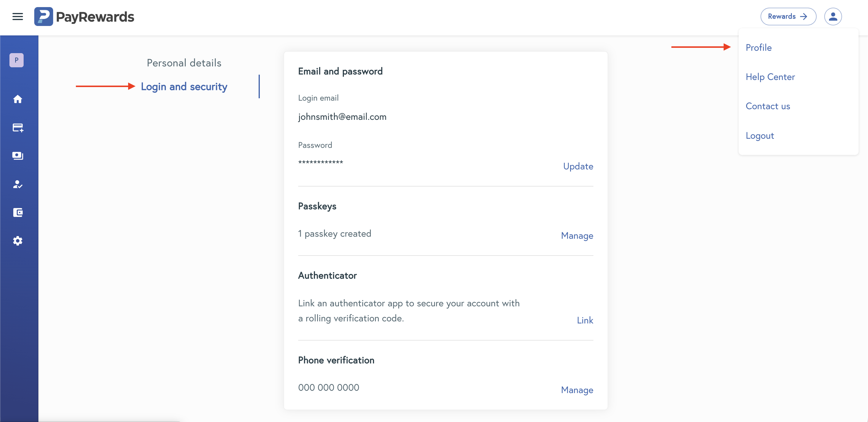868x422 pixels.
Task: Switch to Personal details tab
Action: click(x=184, y=63)
